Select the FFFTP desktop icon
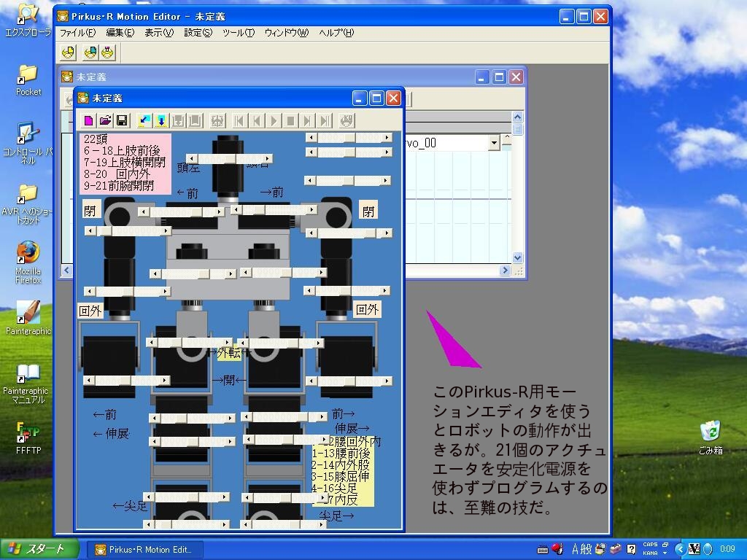This screenshot has height=560, width=747. [28, 438]
